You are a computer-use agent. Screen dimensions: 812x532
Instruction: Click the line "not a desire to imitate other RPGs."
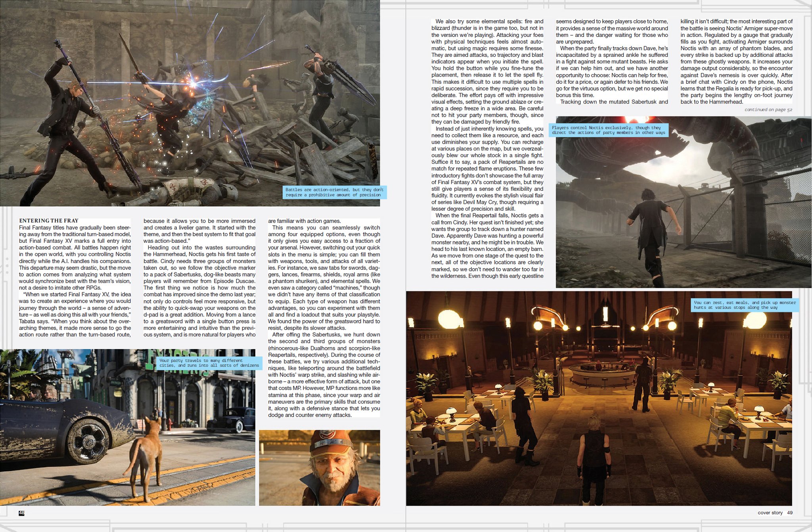(x=60, y=288)
